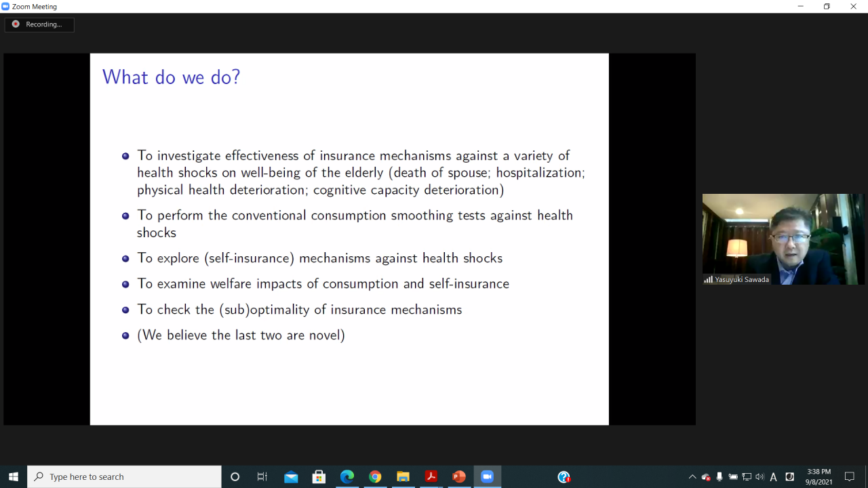This screenshot has width=868, height=488.
Task: Click the Zoom Meeting window title icon
Action: (x=6, y=6)
